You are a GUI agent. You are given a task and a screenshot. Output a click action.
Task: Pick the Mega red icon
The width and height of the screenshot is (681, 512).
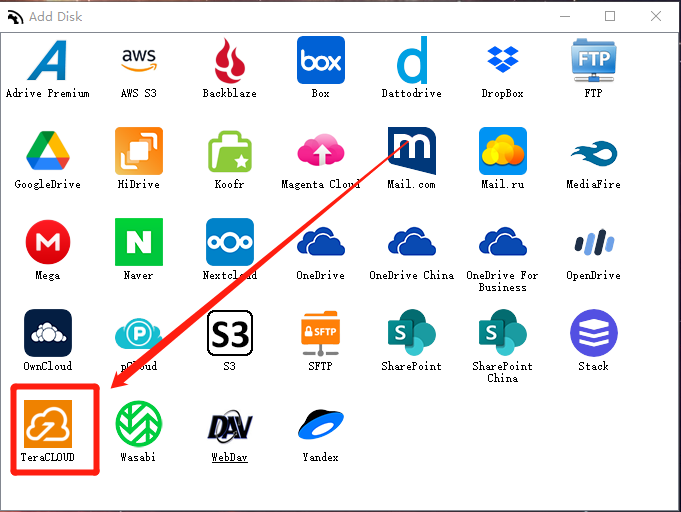point(48,242)
